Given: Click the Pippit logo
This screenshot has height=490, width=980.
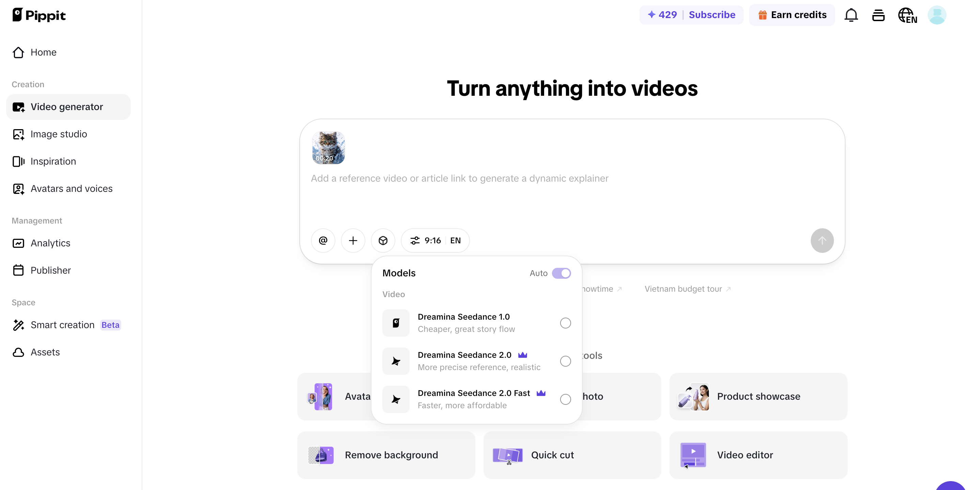Looking at the screenshot, I should 39,15.
